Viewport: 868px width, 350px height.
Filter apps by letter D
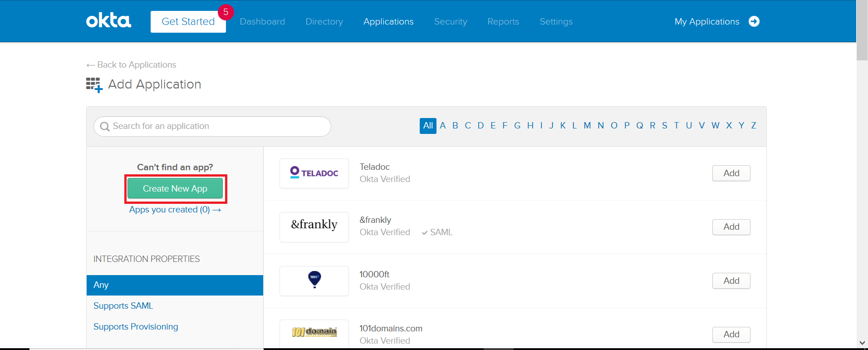481,126
